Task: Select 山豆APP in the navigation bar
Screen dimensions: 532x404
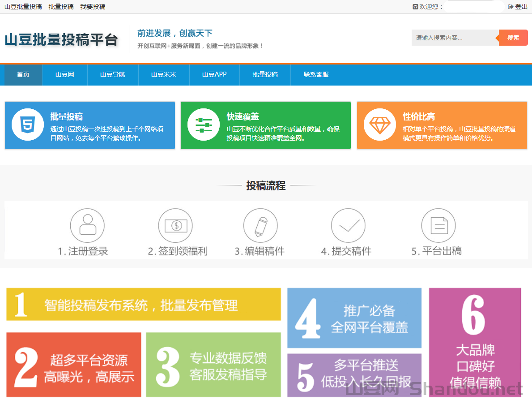Action: coord(215,75)
